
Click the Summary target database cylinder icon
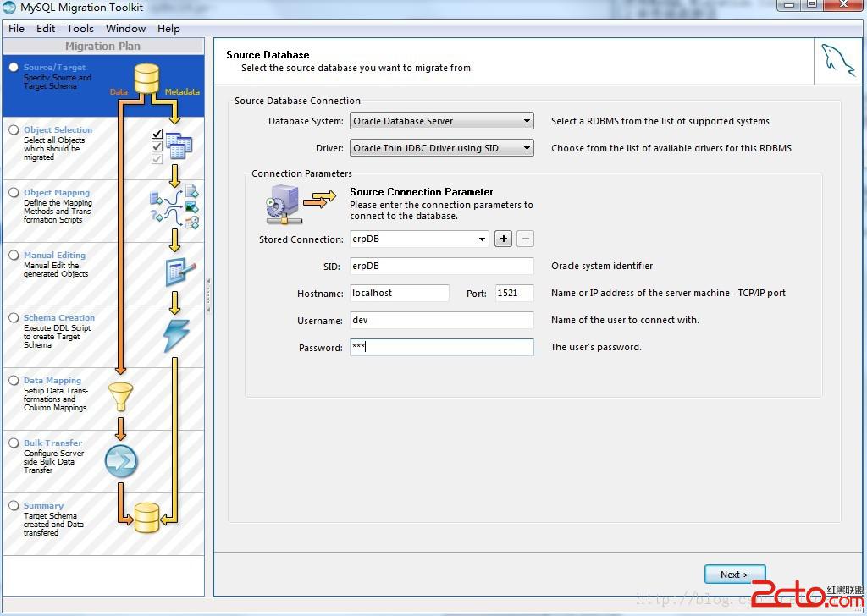(x=146, y=518)
